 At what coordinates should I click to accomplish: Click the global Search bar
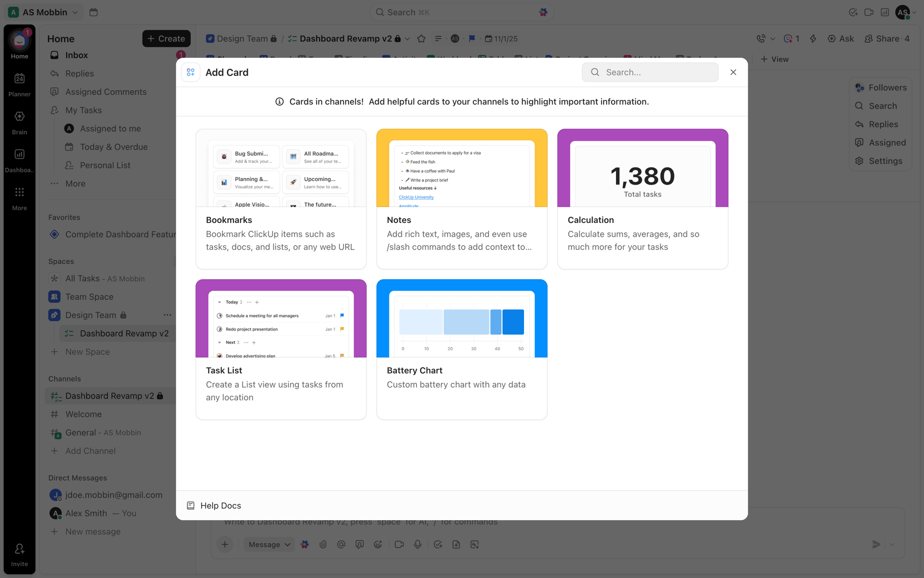click(x=461, y=12)
